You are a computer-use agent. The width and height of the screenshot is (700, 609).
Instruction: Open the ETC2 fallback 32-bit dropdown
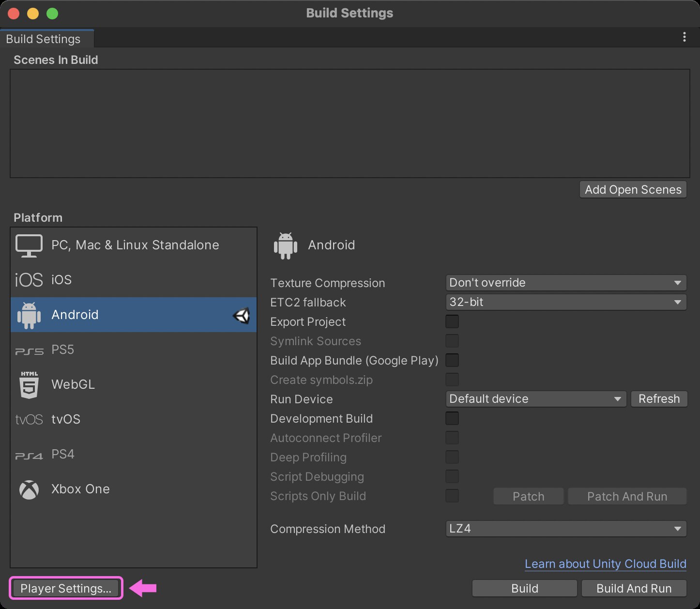coord(566,302)
